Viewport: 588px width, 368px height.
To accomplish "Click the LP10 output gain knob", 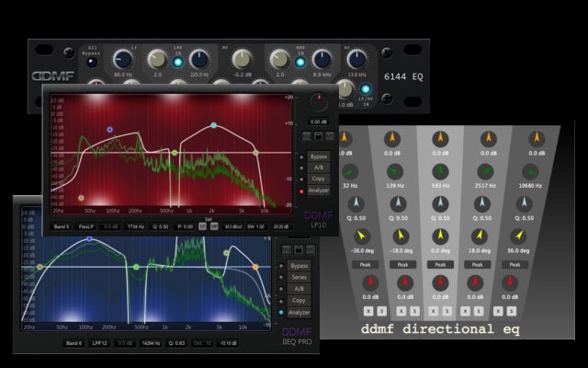I will pos(319,103).
